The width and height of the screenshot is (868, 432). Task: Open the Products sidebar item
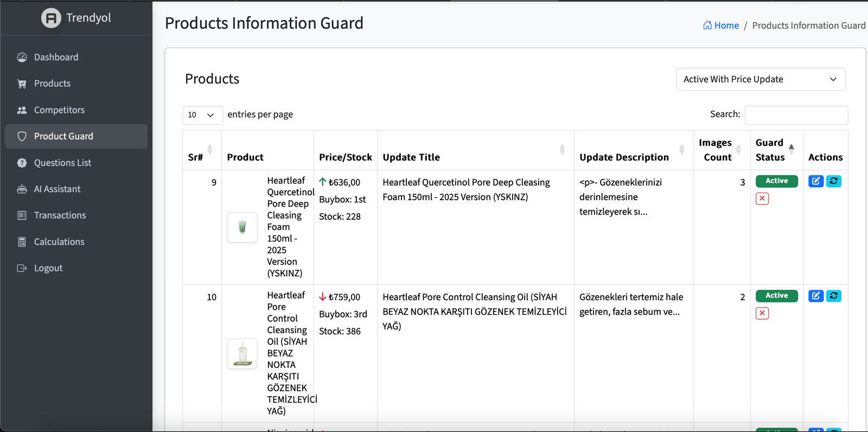[76, 84]
